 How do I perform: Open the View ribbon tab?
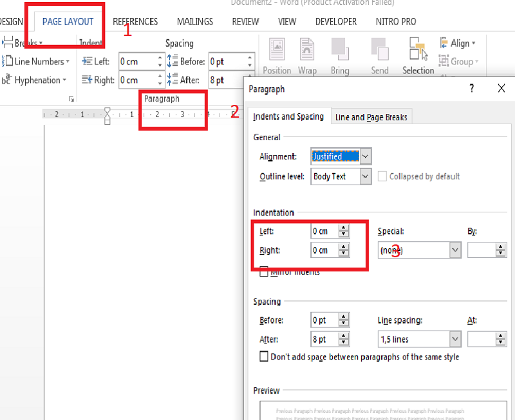287,22
